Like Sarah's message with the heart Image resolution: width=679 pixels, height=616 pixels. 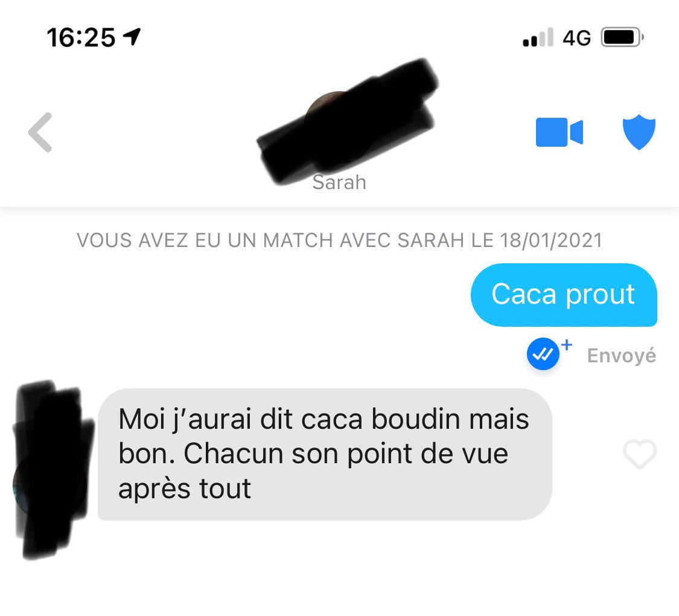640,454
